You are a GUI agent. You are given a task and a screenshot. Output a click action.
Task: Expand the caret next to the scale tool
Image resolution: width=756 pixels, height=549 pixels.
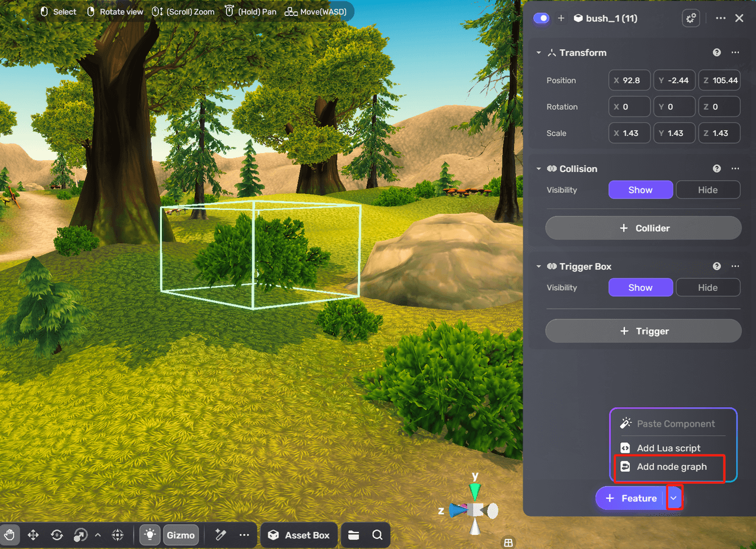pos(98,535)
